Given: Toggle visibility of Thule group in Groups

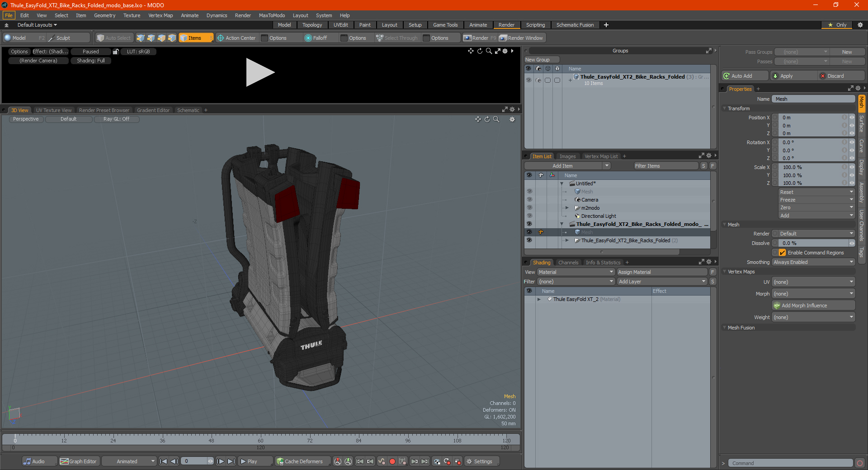Looking at the screenshot, I should (x=528, y=80).
